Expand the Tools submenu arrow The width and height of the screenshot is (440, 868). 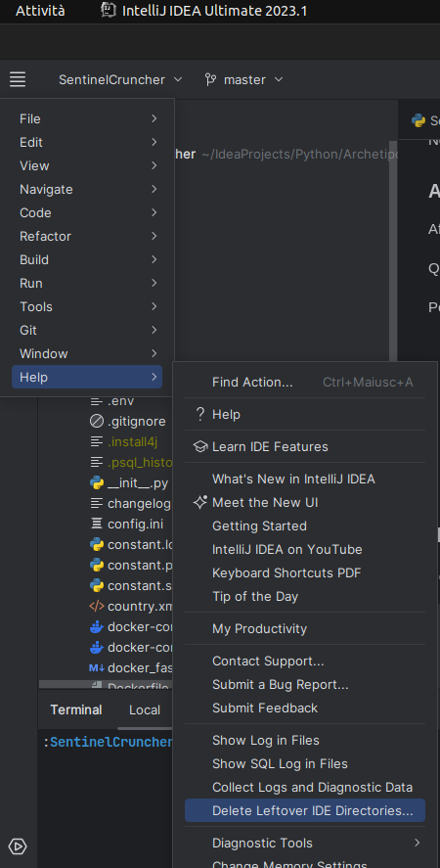point(154,306)
